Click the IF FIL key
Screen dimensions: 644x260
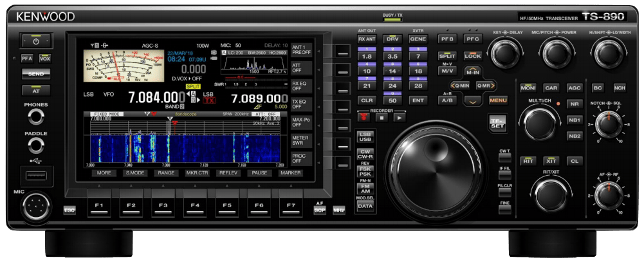(505, 176)
